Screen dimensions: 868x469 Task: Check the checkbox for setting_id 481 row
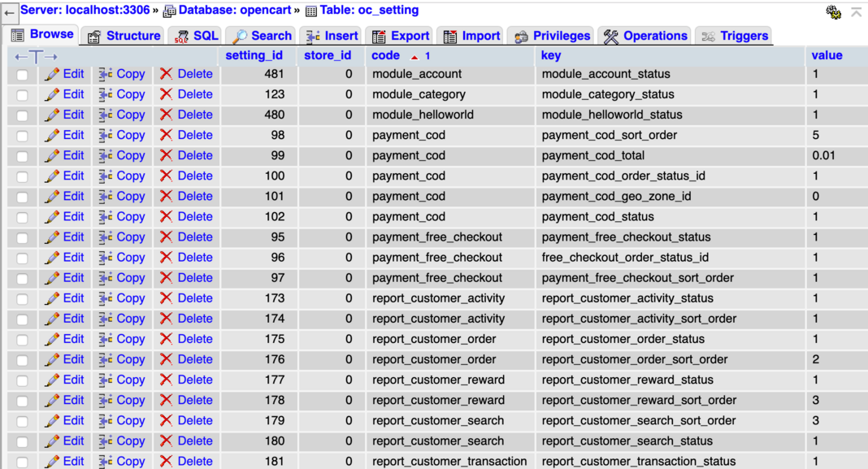click(21, 73)
